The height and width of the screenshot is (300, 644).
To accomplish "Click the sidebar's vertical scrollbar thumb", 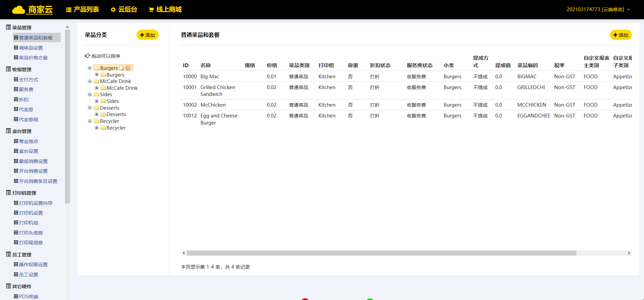I will 67,116.
